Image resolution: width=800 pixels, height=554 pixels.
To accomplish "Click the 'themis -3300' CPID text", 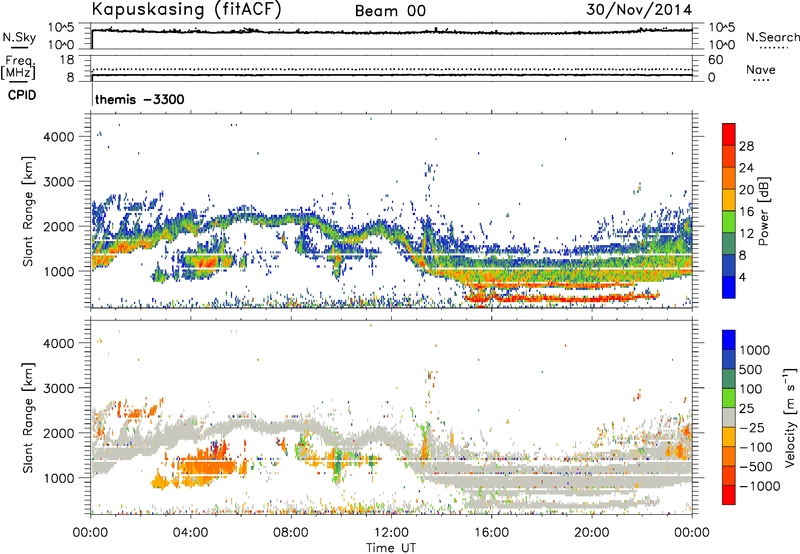I will [140, 99].
